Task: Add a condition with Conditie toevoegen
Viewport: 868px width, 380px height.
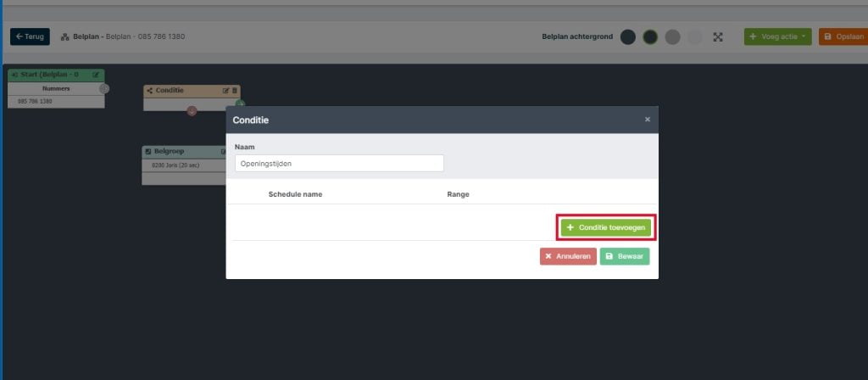Action: coord(605,227)
